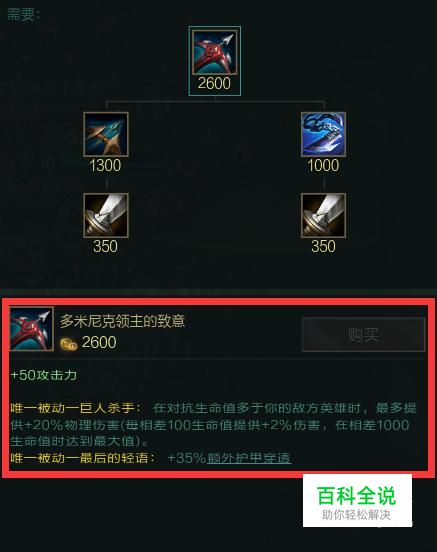Viewport: 437px width, 552px height.
Task: Click the 1300 price label
Action: pos(105,165)
